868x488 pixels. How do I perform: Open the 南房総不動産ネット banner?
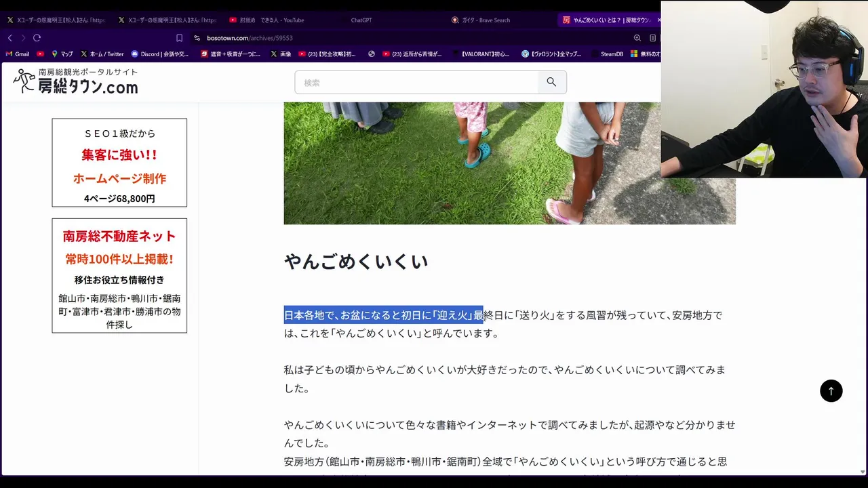119,275
